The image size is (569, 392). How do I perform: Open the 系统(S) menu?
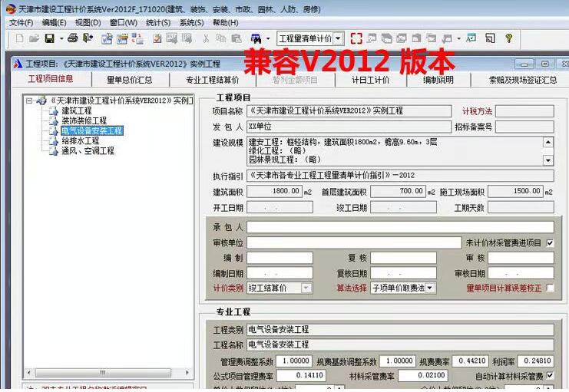coord(192,23)
